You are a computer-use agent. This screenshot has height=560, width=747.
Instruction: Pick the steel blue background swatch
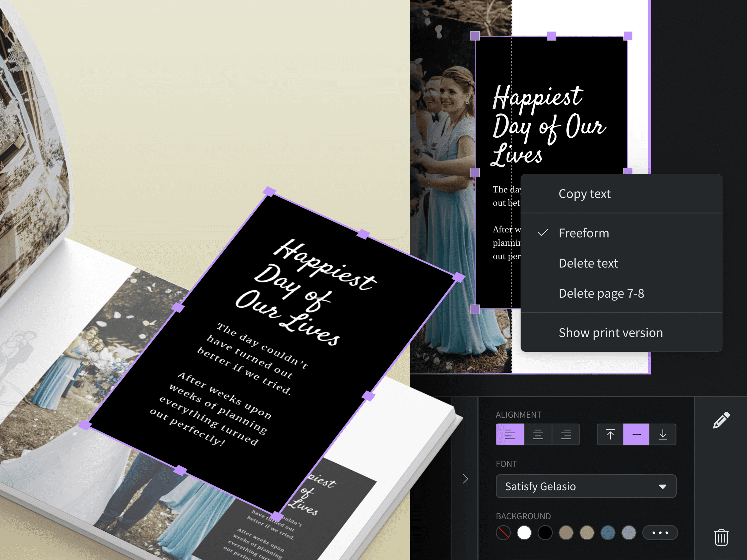(608, 533)
